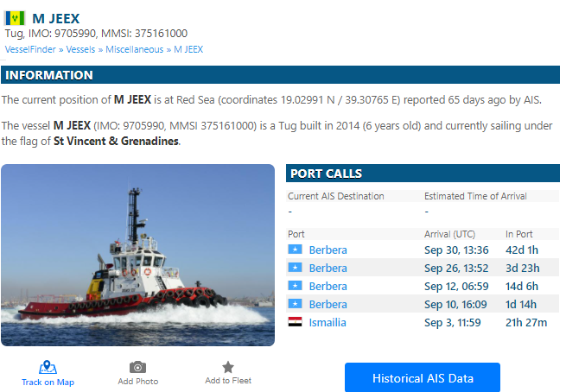Click the Arrival (UTC) column header
Screen dimensions: 566x392
[449, 234]
